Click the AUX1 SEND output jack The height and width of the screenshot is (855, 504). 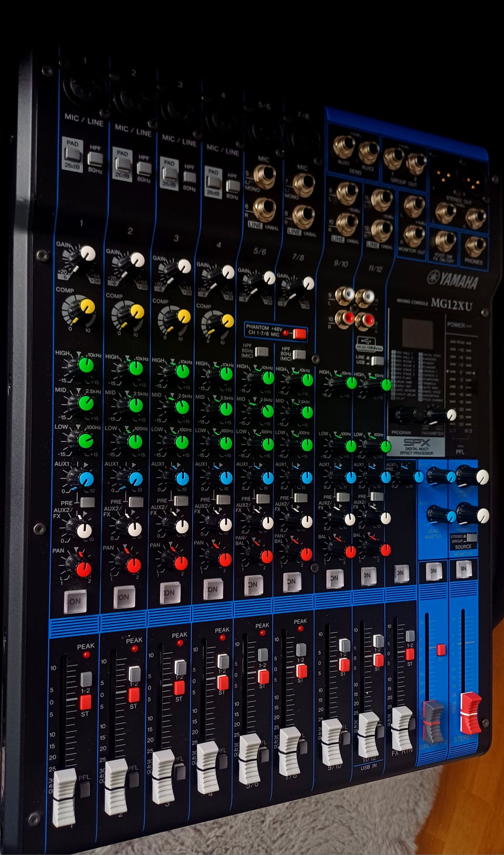(343, 146)
